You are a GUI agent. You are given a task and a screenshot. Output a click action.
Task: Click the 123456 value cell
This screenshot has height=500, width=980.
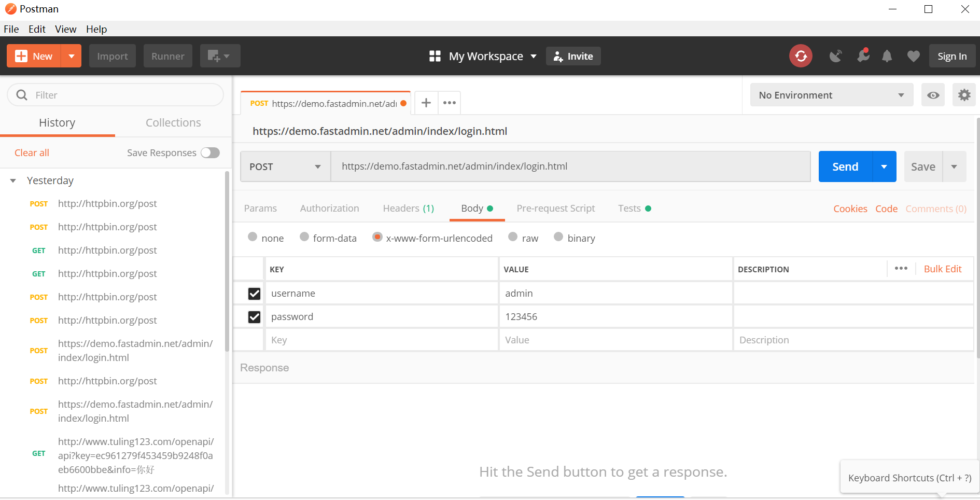615,317
